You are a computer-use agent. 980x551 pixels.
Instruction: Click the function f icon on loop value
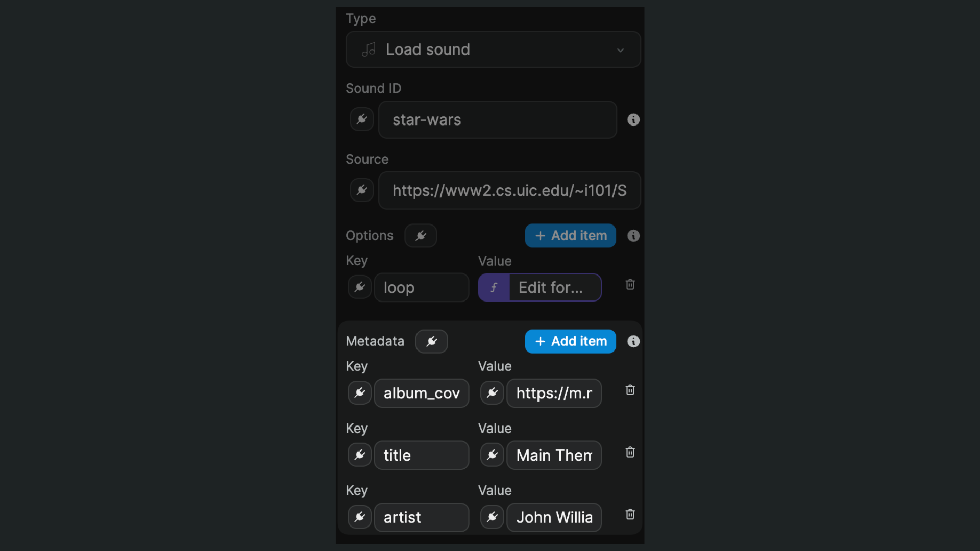coord(494,287)
